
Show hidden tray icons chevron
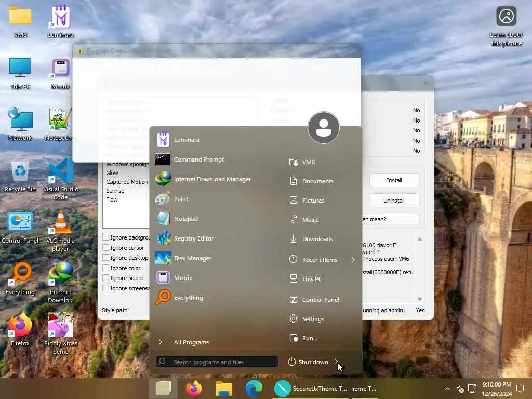[x=447, y=389]
